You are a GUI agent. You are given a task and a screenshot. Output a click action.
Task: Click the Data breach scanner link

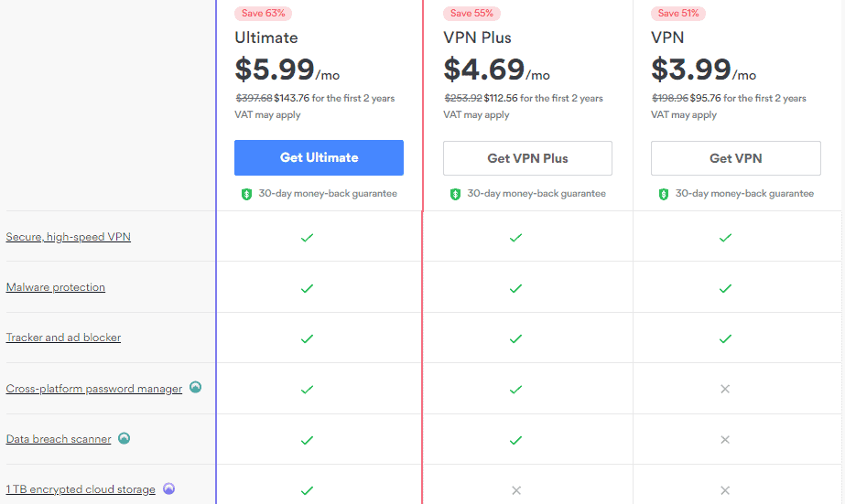coord(59,439)
